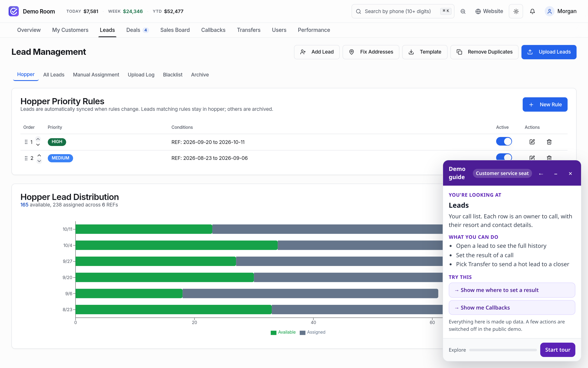Open the Morgan user profile avatar

click(549, 11)
